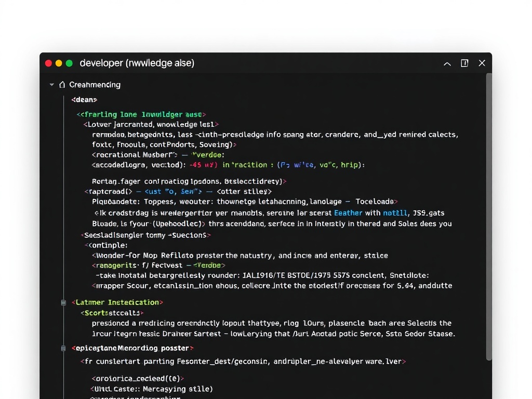Click the yellow minimize traffic light
Image resolution: width=532 pixels, height=399 pixels.
pos(59,62)
